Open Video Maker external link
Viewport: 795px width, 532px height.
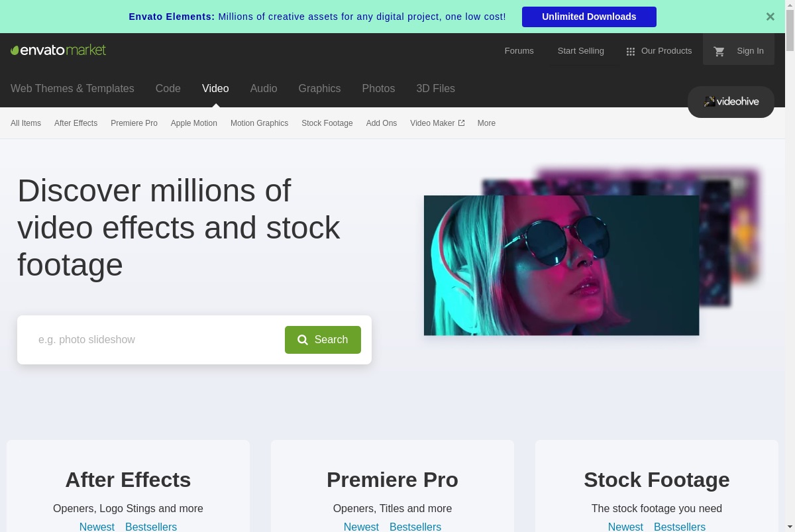437,123
